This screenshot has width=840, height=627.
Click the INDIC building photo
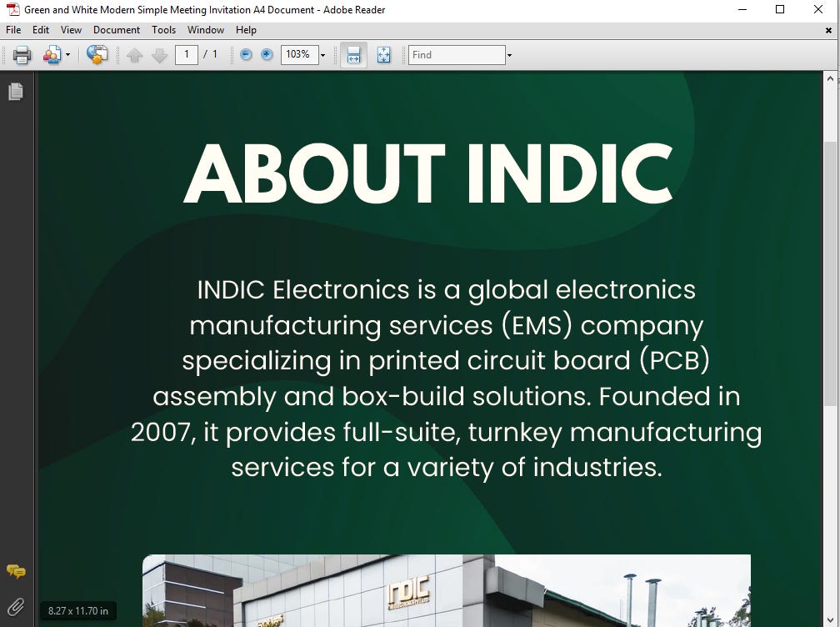tap(447, 590)
